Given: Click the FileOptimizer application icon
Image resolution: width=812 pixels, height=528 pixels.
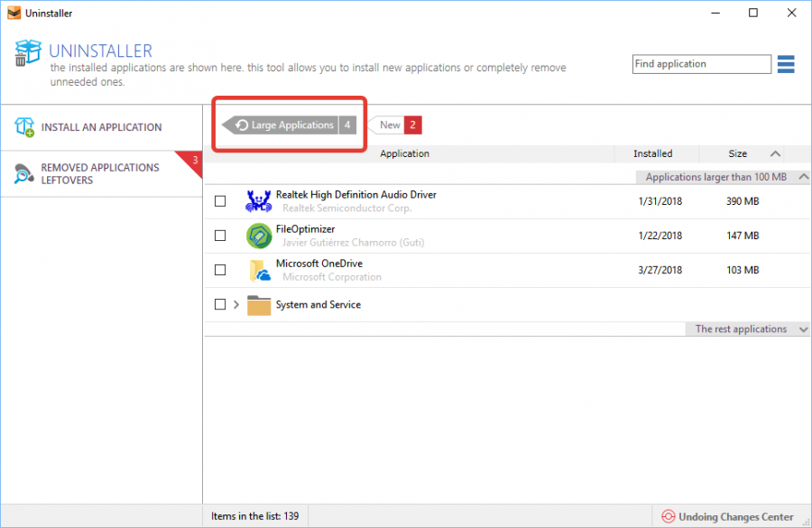Looking at the screenshot, I should [x=259, y=235].
